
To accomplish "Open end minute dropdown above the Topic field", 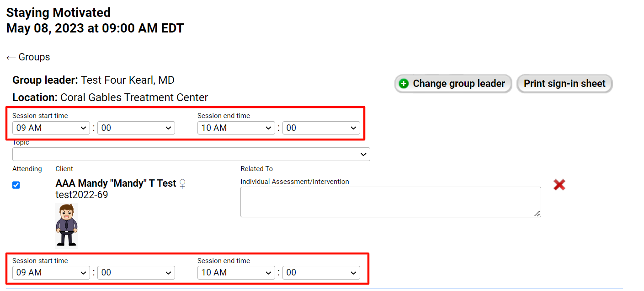I will tap(321, 128).
